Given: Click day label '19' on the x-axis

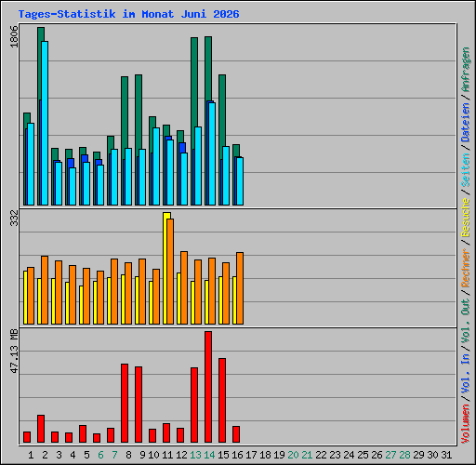Looking at the screenshot, I should point(279,455).
